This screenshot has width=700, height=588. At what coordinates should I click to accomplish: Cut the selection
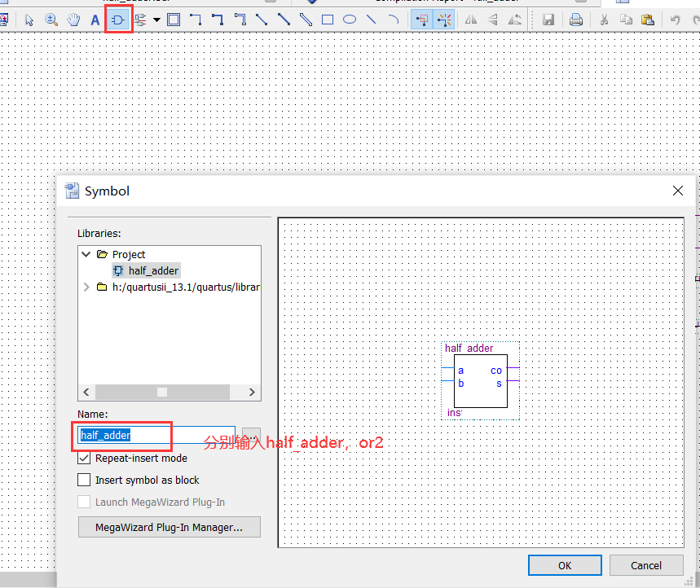[x=604, y=20]
